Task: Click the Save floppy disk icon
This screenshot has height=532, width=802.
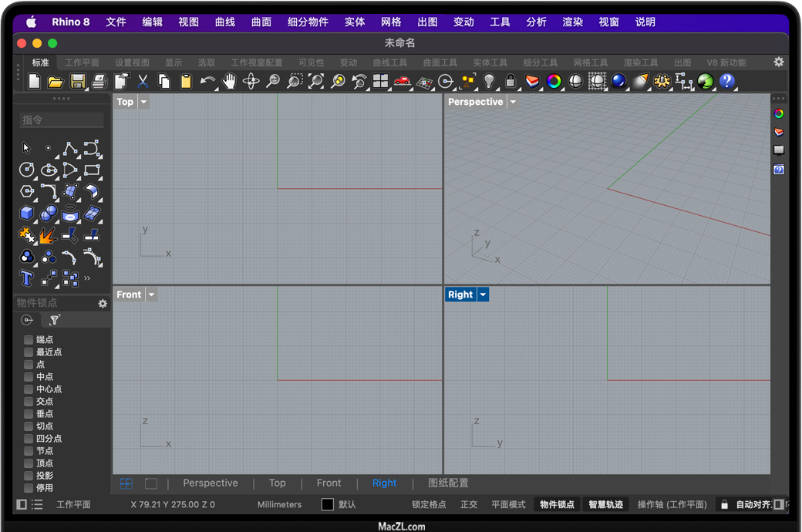Action: [x=77, y=81]
